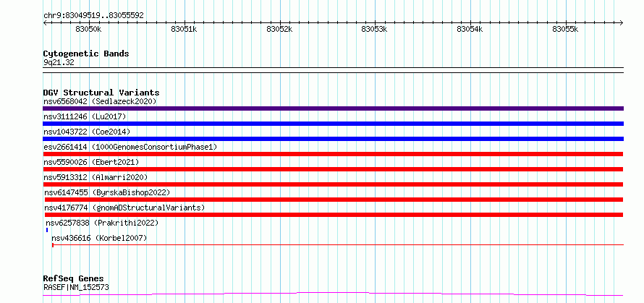Select the red bar under nsv6147455
This screenshot has height=303, width=644.
(x=334, y=200)
